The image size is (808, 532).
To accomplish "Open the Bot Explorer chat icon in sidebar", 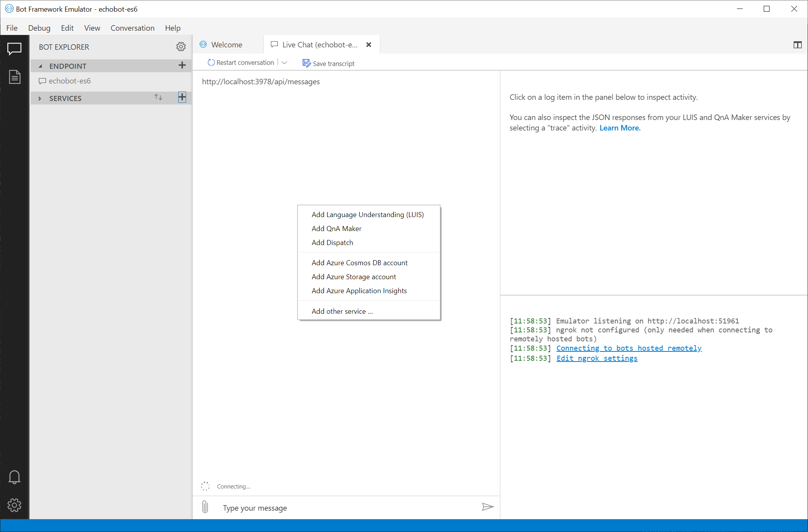I will tap(14, 49).
